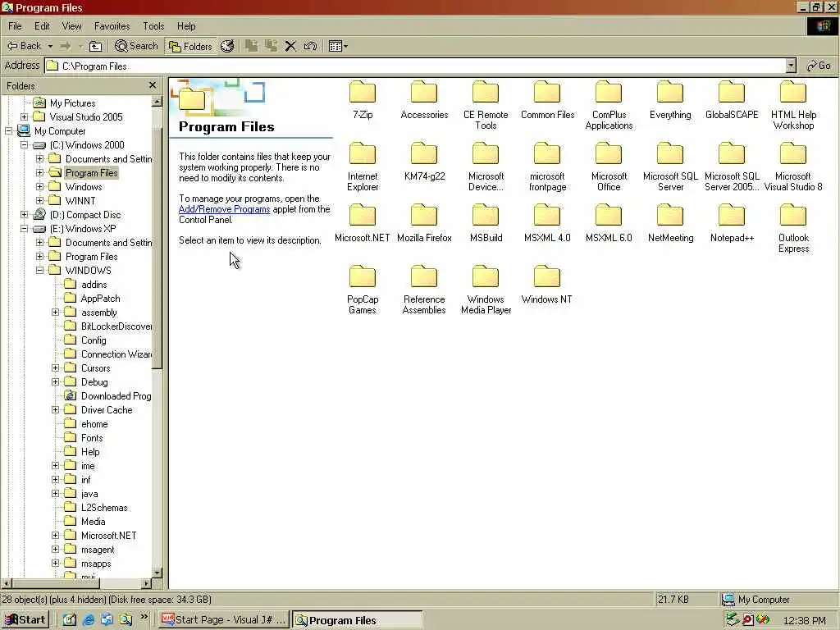Open the Back history dropdown arrow
This screenshot has width=840, height=630.
coord(50,46)
